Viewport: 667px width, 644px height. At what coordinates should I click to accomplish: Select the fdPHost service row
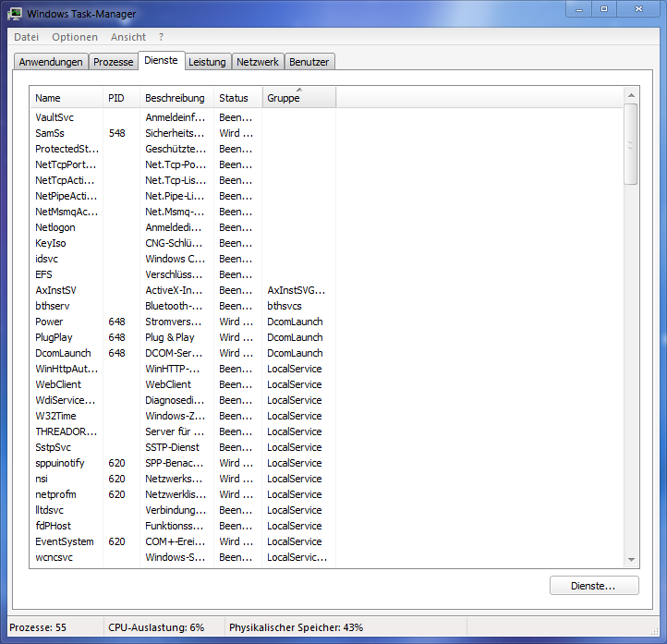pyautogui.click(x=183, y=526)
